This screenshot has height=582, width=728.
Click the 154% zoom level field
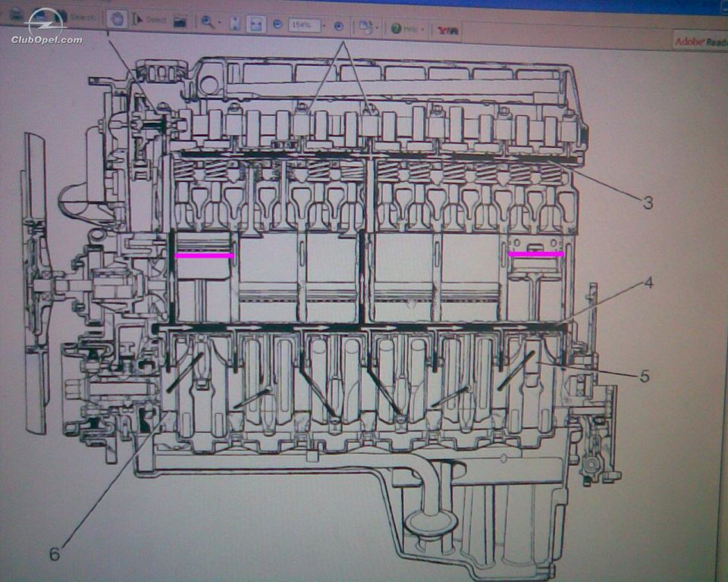point(304,25)
